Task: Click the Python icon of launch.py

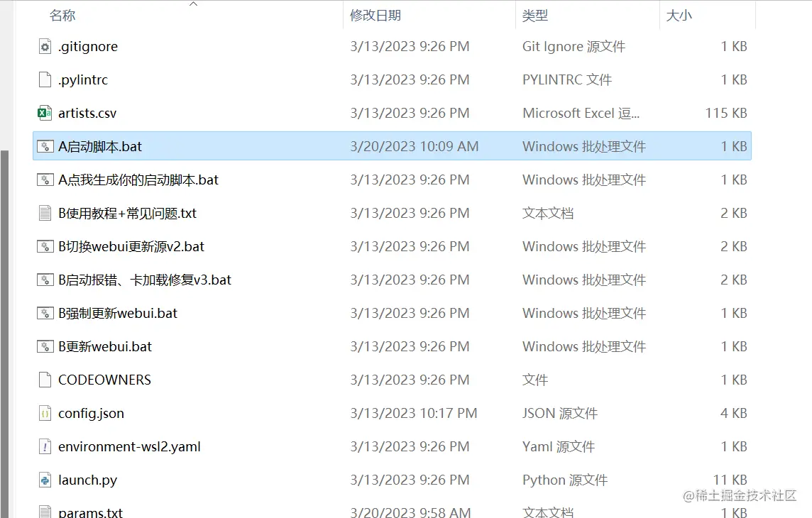Action: (x=45, y=480)
